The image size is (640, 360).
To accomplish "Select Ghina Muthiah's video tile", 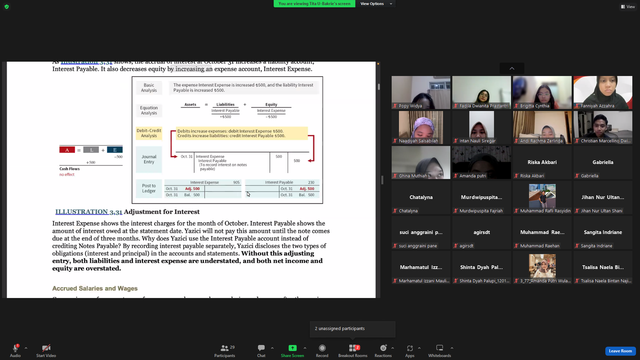I will pyautogui.click(x=421, y=162).
